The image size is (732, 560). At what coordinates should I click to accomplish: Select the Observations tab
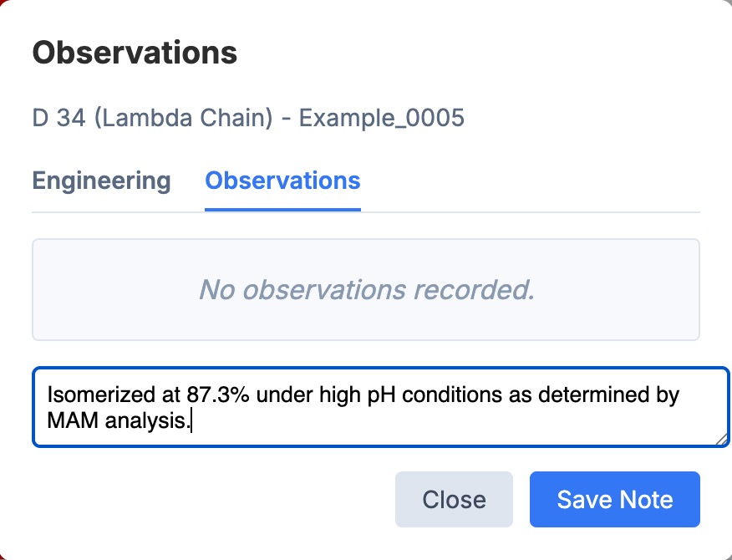(x=282, y=180)
